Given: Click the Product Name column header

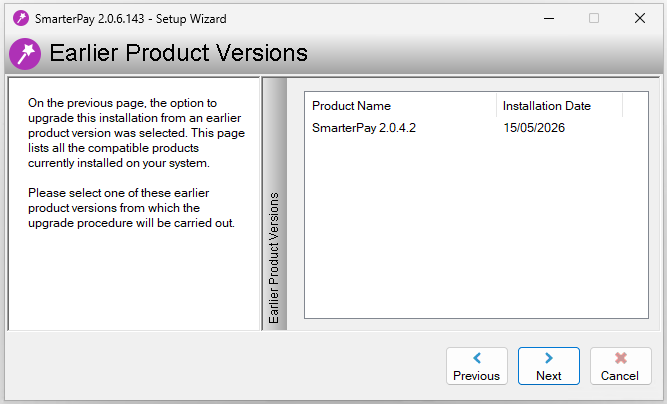Looking at the screenshot, I should [400, 105].
